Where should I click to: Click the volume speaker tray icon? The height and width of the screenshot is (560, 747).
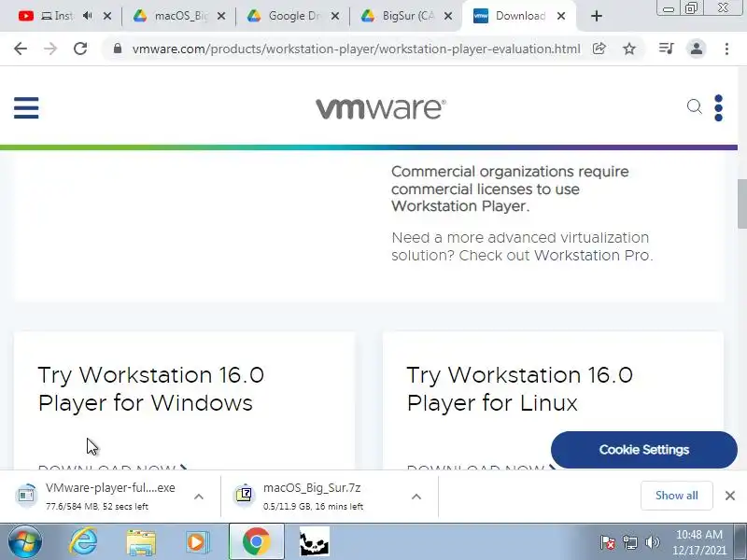coord(652,542)
